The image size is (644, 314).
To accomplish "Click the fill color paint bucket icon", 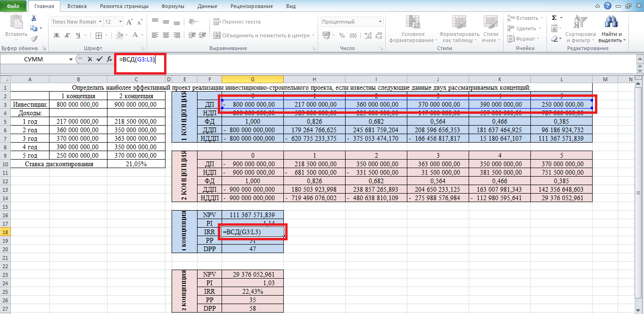I will (x=120, y=35).
